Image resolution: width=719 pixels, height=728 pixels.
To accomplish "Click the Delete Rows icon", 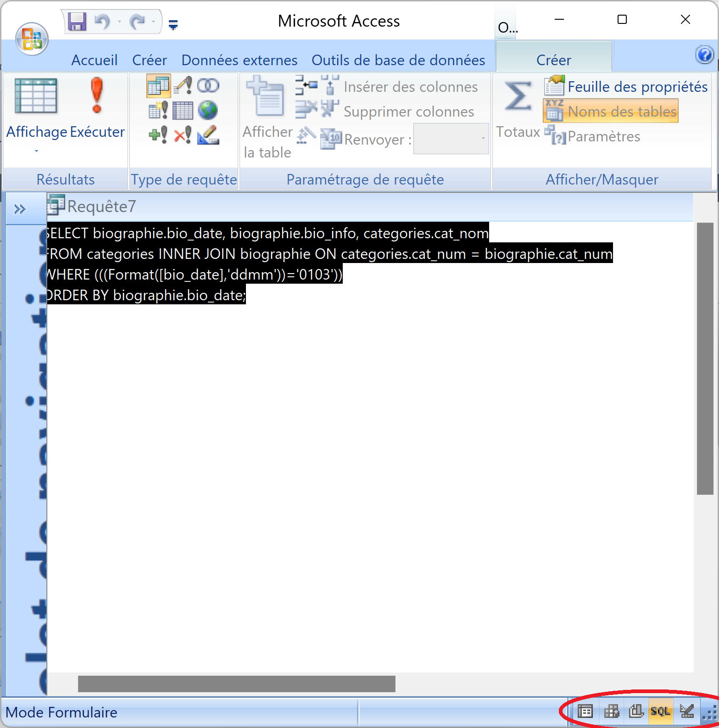I will click(x=306, y=110).
